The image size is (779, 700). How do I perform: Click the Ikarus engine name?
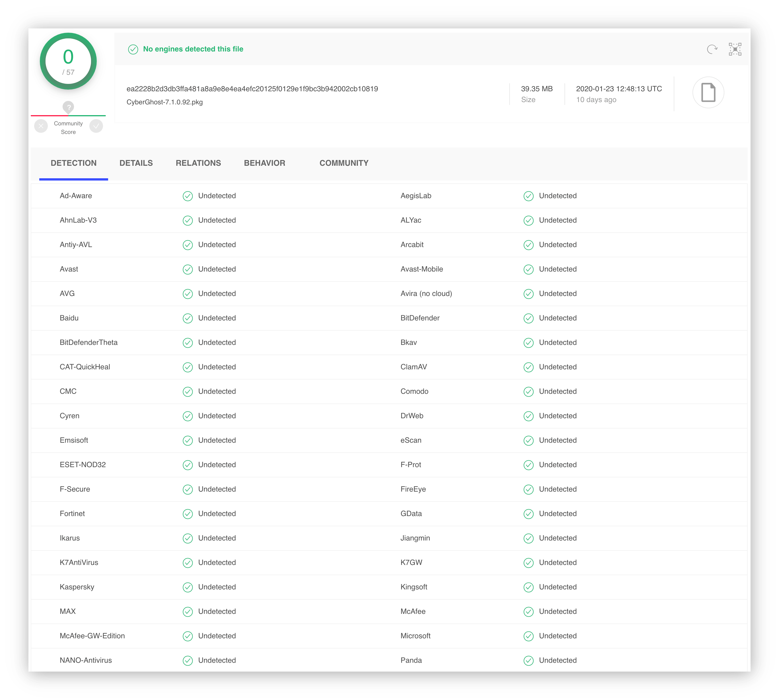[x=69, y=538]
